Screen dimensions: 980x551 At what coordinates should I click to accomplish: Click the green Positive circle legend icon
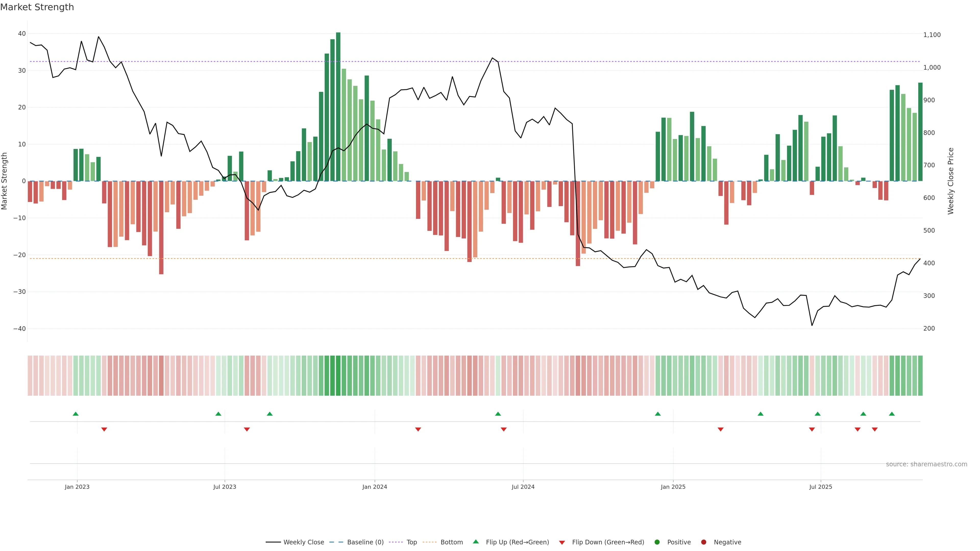(657, 542)
